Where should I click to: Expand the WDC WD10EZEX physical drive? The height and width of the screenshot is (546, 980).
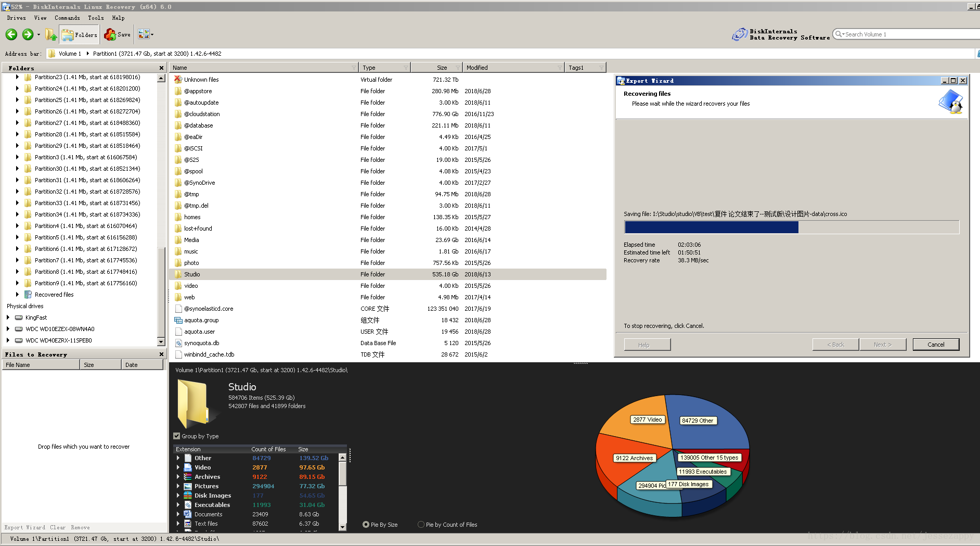pyautogui.click(x=8, y=329)
